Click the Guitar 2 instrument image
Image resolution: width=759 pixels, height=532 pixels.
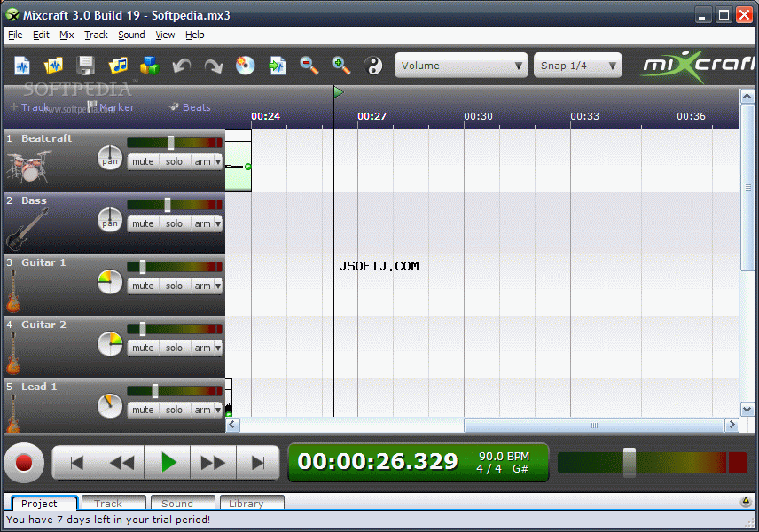pyautogui.click(x=13, y=354)
